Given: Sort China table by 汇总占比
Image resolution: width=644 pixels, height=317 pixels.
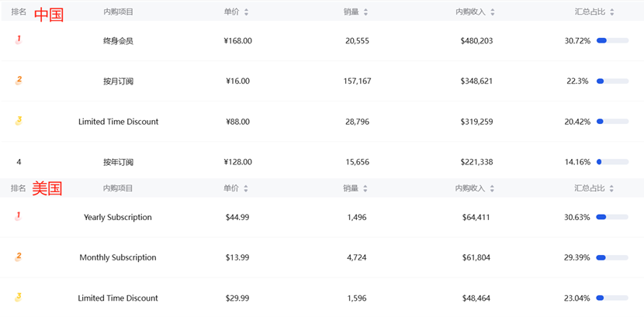Looking at the screenshot, I should (x=612, y=12).
